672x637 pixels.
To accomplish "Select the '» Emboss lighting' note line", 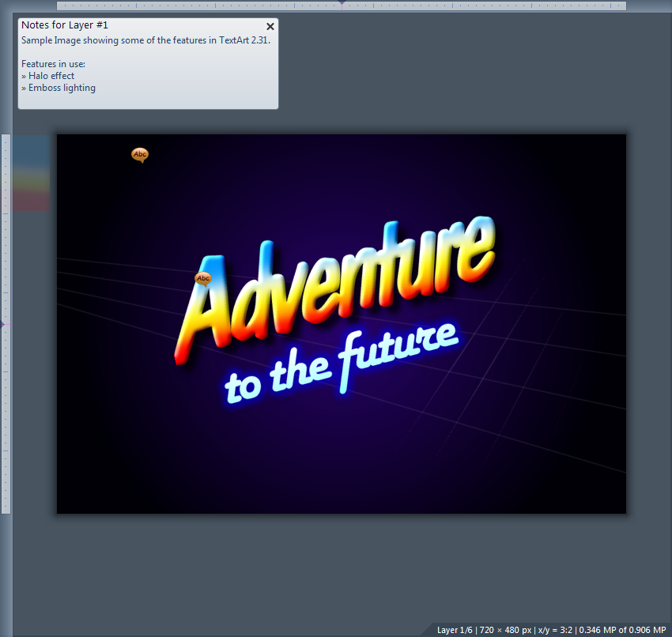I will pyautogui.click(x=59, y=88).
